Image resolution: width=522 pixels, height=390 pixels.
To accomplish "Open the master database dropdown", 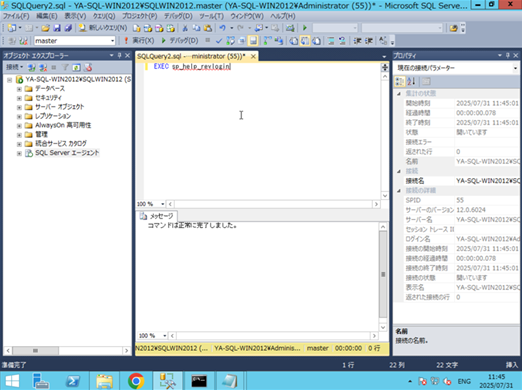I will click(x=112, y=41).
